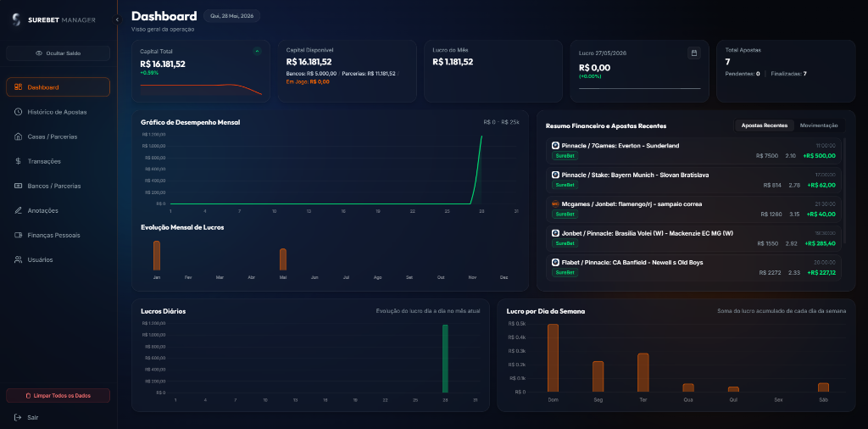Click SureBet tag on Everton - Sunderland row
This screenshot has width=868, height=429.
click(565, 155)
